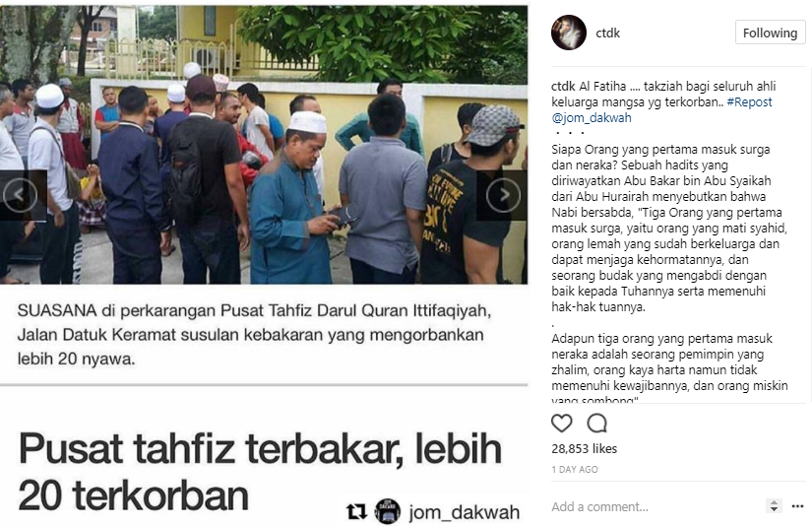
Task: Click the stepper arrows beside comment field
Action: 774,506
